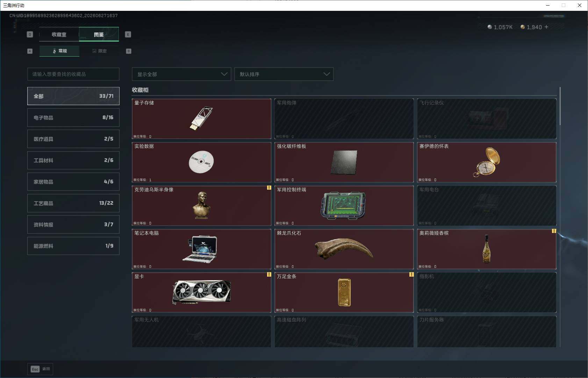Open the 强化碳纤维板 card
588x378 pixels.
click(x=344, y=162)
